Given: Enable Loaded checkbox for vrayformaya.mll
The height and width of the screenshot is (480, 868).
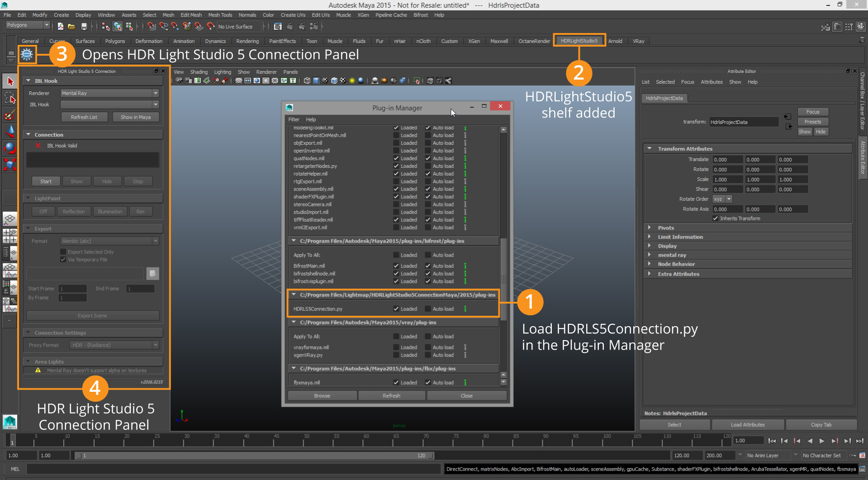Looking at the screenshot, I should (396, 347).
